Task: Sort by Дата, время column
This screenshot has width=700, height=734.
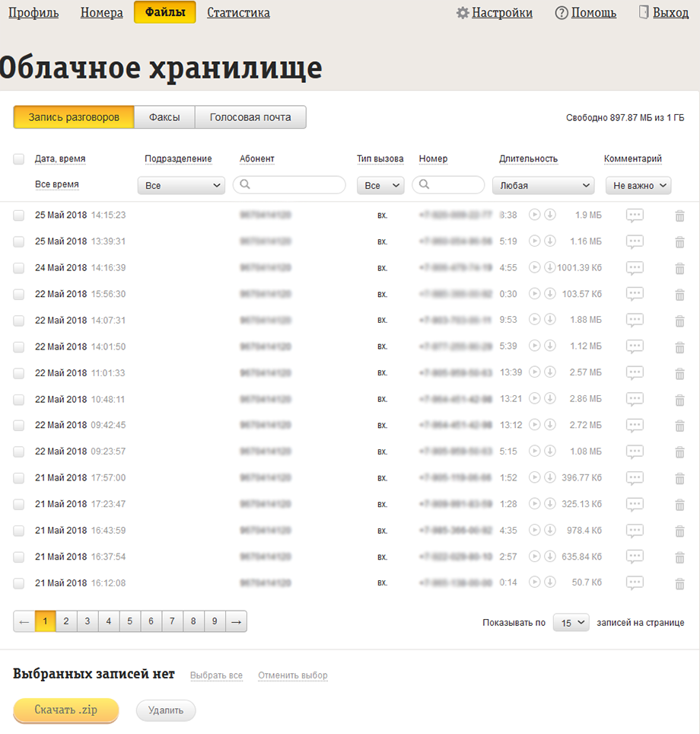Action: pos(60,158)
